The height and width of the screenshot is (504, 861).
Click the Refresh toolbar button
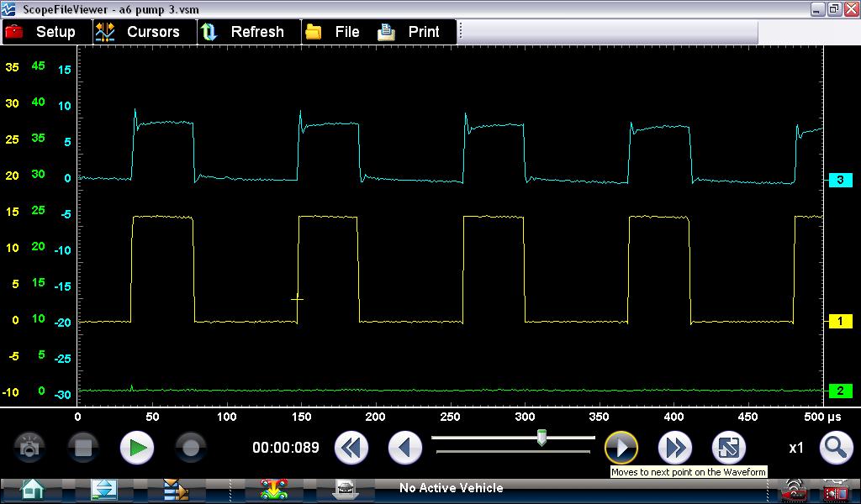[x=244, y=32]
